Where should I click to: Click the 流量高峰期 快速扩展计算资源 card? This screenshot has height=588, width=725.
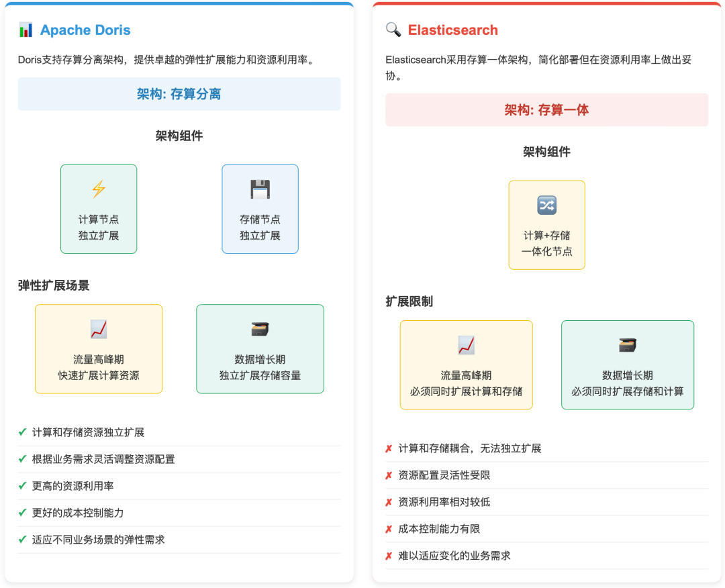point(99,349)
